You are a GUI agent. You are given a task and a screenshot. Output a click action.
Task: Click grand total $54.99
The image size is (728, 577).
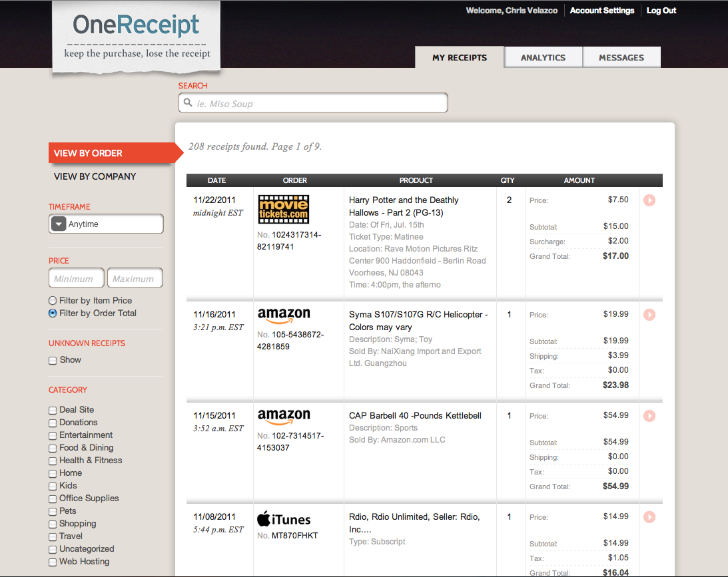(x=615, y=486)
